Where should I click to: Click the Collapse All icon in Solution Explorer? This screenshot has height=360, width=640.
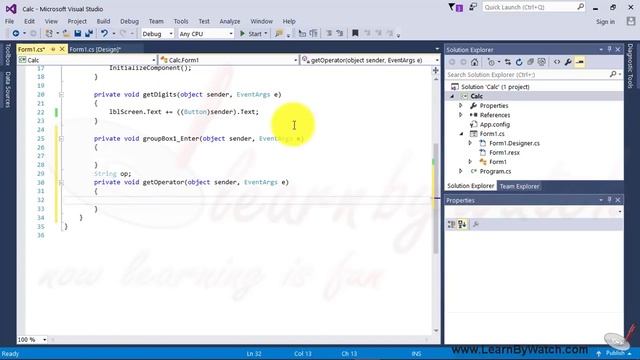click(530, 62)
